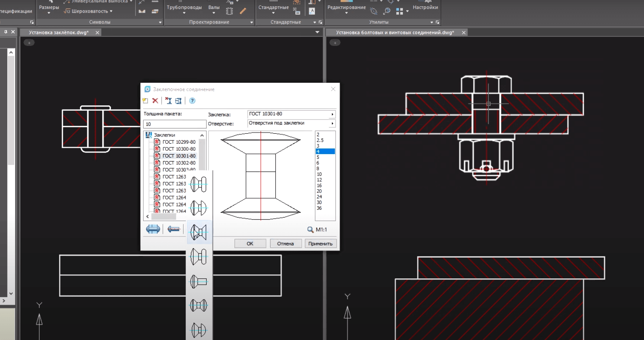Click the Утилиты panel launcher icon
The width and height of the screenshot is (644, 340).
[437, 22]
